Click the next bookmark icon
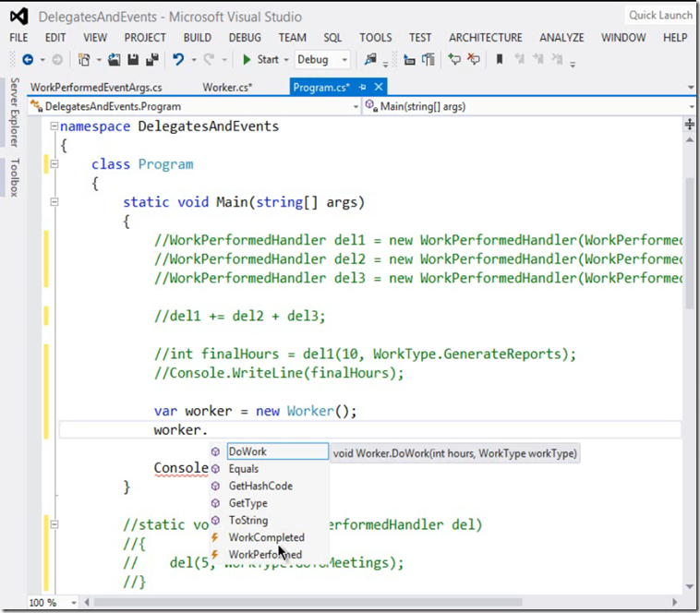This screenshot has height=613, width=700. pyautogui.click(x=538, y=59)
